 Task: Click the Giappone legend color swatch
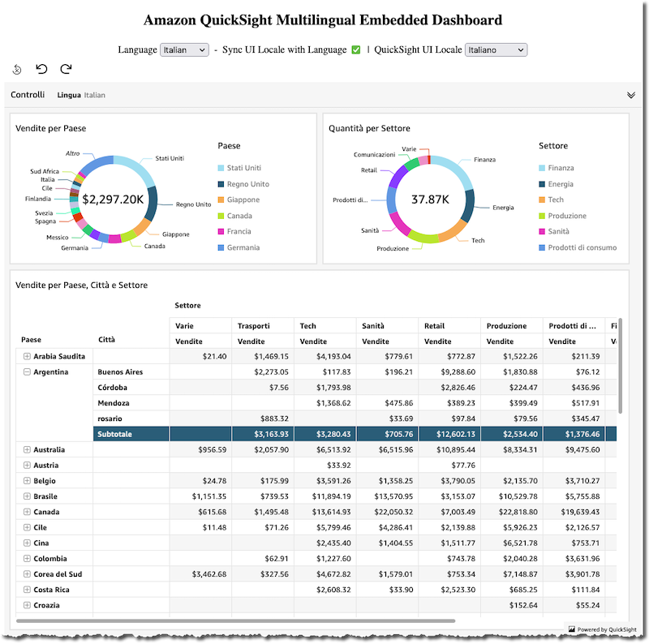coord(221,200)
